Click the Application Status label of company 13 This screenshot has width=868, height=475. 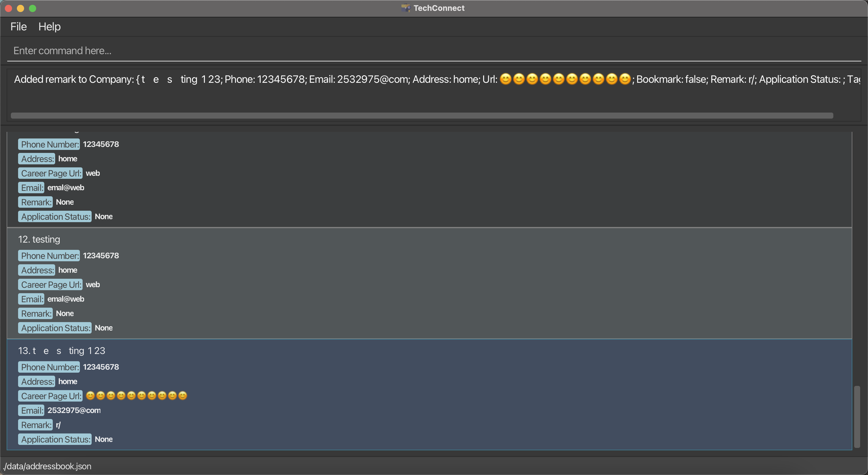(55, 439)
